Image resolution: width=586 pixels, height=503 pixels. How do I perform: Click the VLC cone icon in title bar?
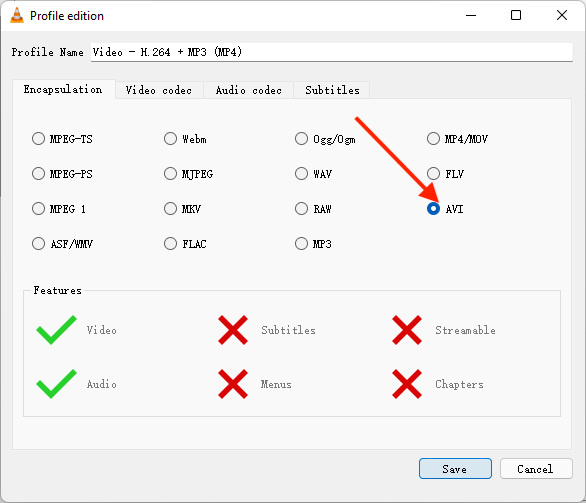[17, 15]
